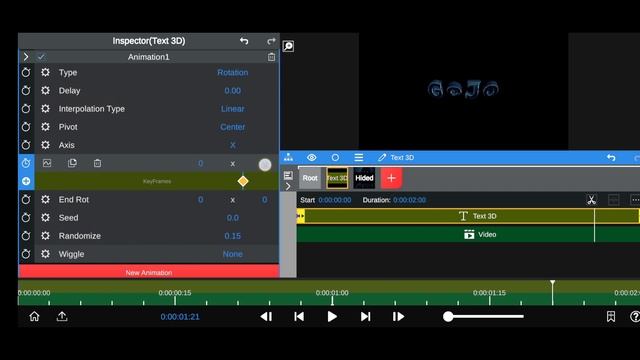Open gear settings for Randomize

tap(45, 236)
